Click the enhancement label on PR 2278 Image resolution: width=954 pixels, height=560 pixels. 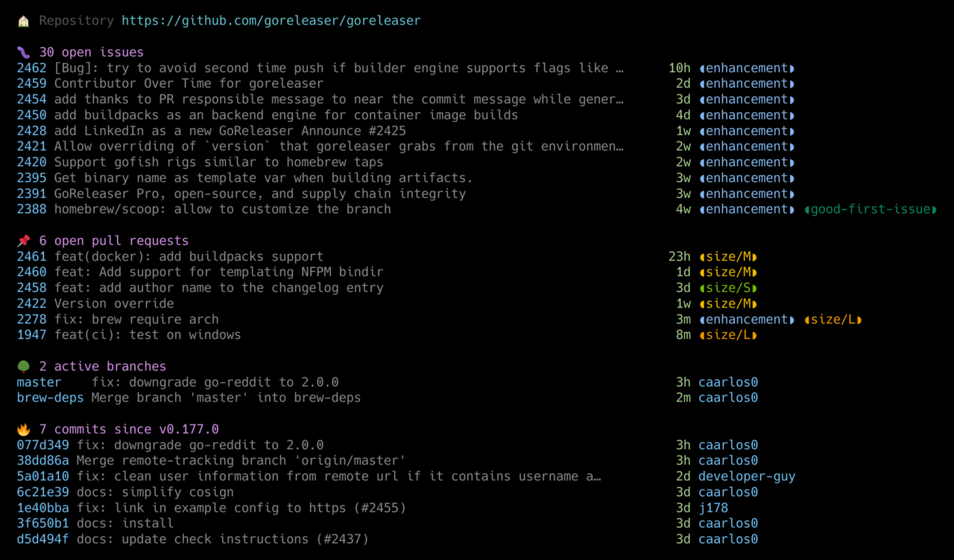pos(747,319)
